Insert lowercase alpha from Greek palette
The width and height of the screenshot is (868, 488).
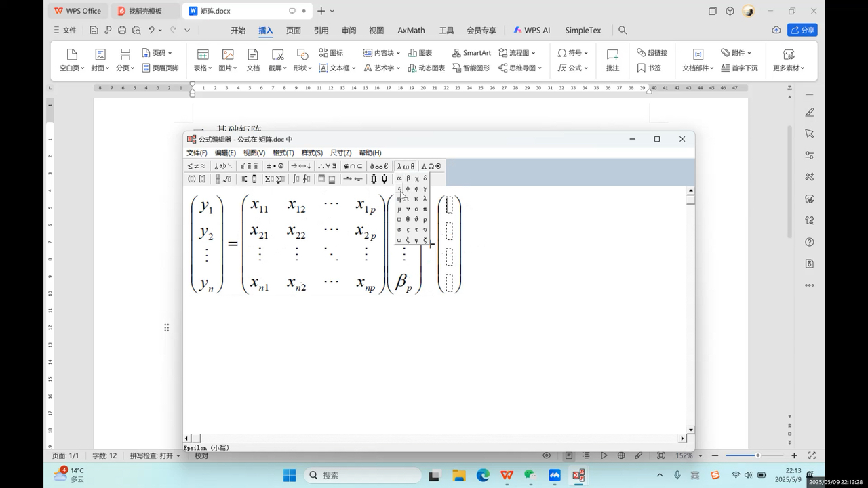point(399,178)
